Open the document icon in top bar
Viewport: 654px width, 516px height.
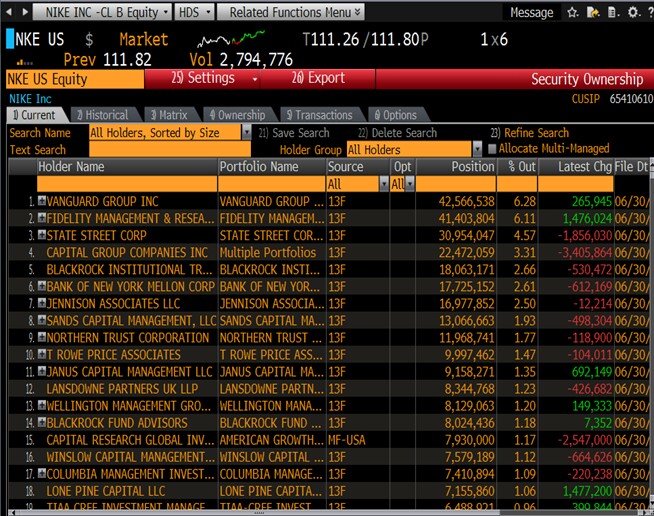coord(613,13)
